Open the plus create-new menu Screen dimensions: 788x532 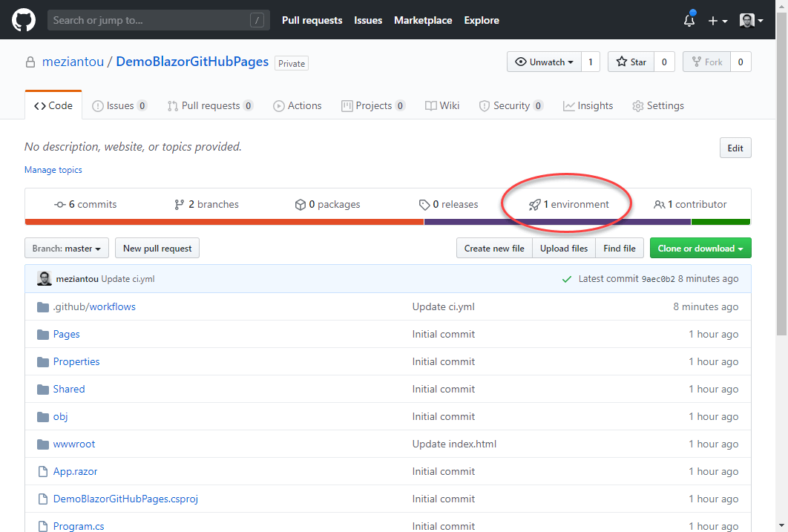coord(717,21)
